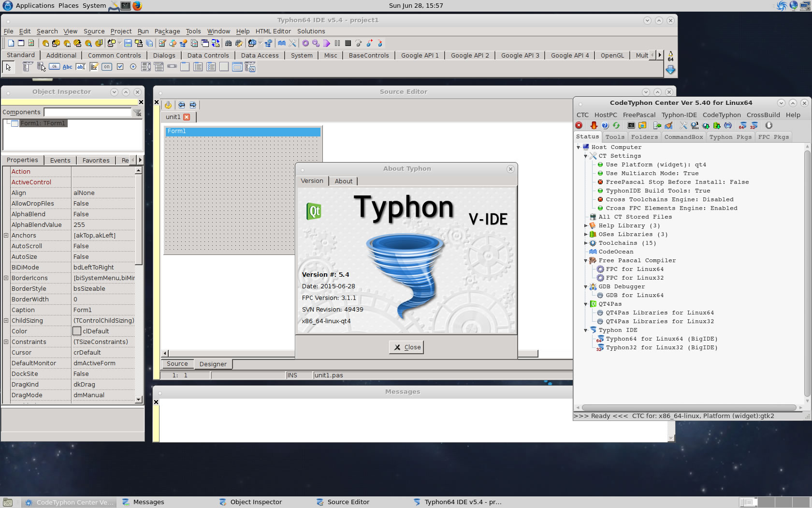
Task: Click the Typhon 64 icon in CTC toolbar
Action: tap(742, 125)
